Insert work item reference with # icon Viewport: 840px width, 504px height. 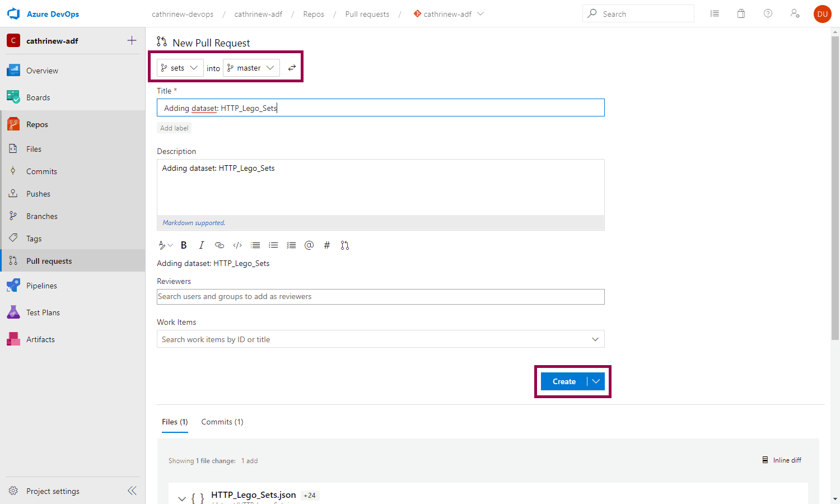[327, 245]
